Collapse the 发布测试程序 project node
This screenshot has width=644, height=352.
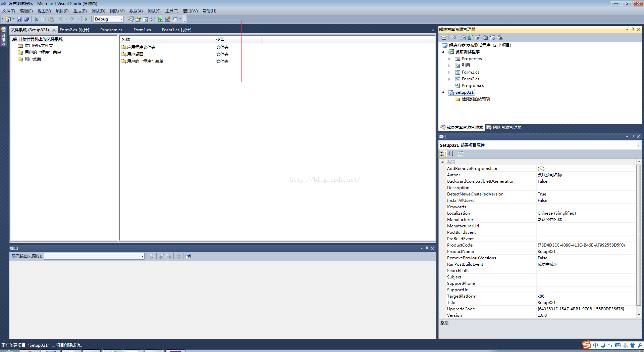point(443,52)
